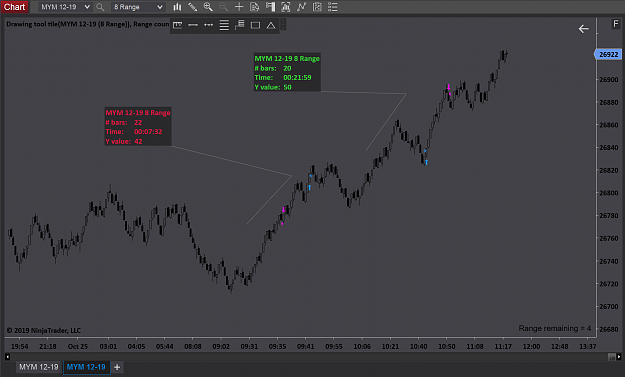Click the 13:37 time axis label
The width and height of the screenshot is (625, 377).
(x=588, y=346)
